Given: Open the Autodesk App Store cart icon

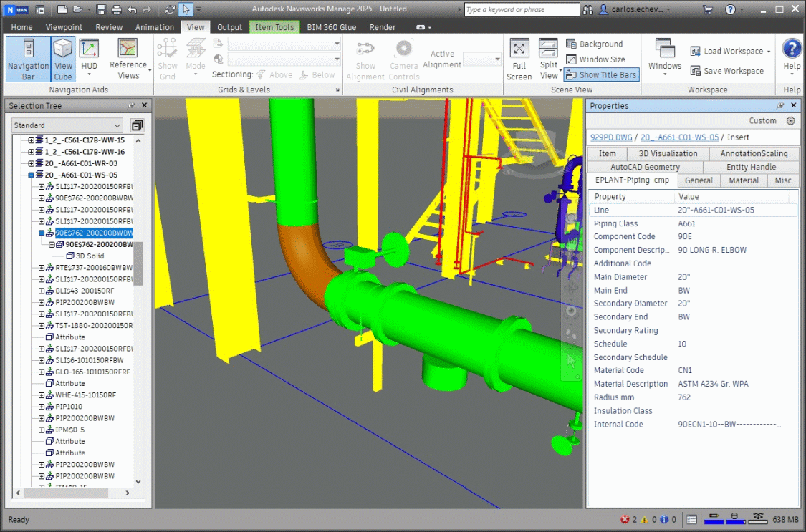Looking at the screenshot, I should click(x=708, y=9).
